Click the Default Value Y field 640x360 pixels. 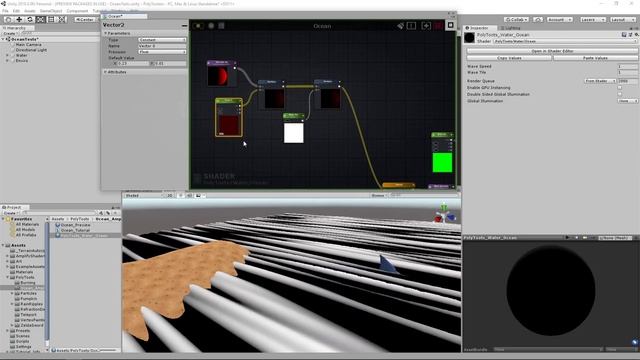coord(171,64)
